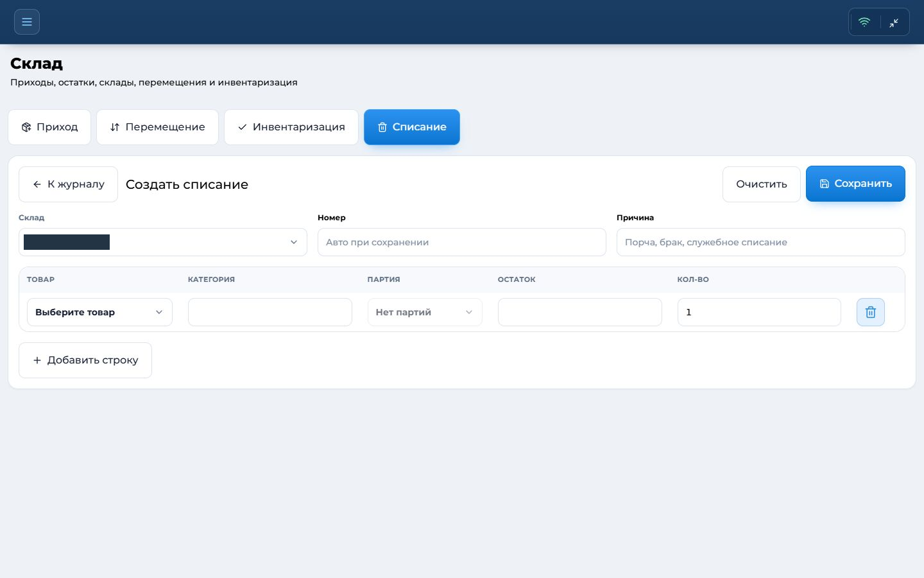
Task: Open the hamburger menu in header
Action: pyautogui.click(x=27, y=22)
